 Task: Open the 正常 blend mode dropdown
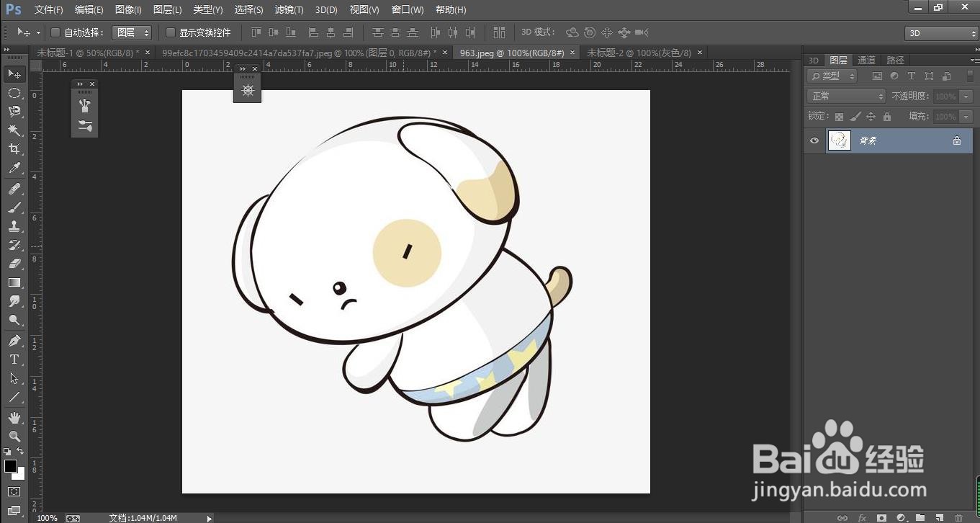click(846, 96)
